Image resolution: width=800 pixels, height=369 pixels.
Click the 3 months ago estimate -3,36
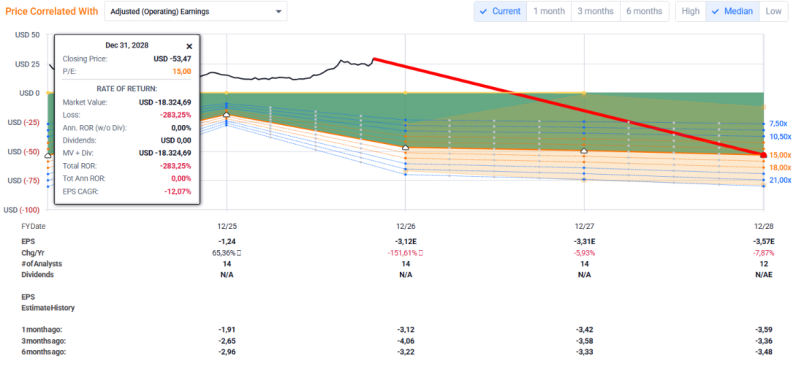point(764,341)
